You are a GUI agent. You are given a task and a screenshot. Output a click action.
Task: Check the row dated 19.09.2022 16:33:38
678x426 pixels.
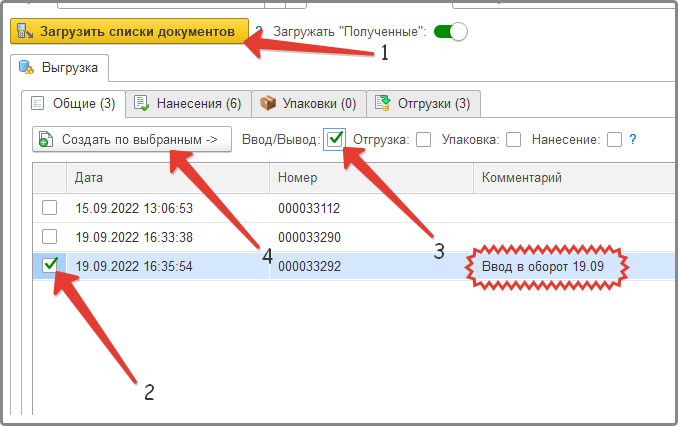(x=49, y=237)
